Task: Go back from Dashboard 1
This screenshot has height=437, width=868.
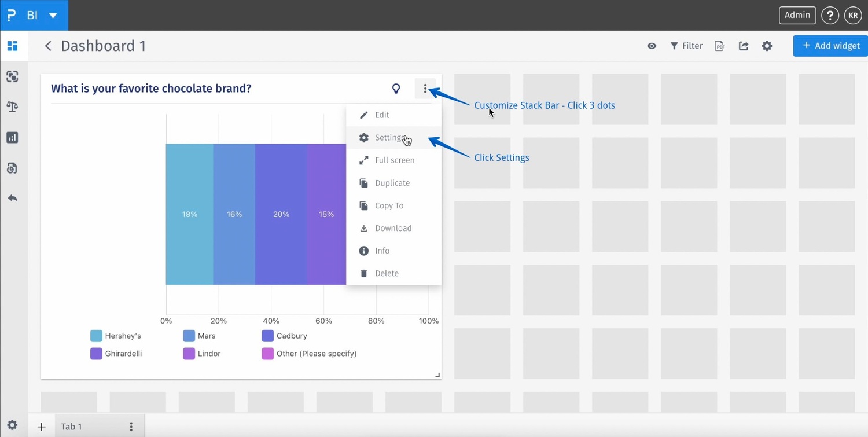Action: 48,46
